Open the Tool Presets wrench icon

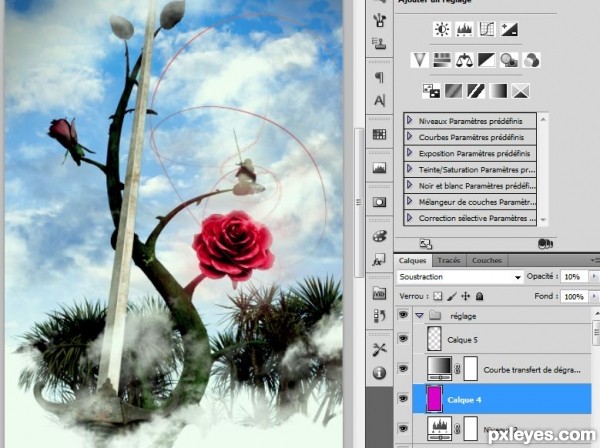pos(379,349)
